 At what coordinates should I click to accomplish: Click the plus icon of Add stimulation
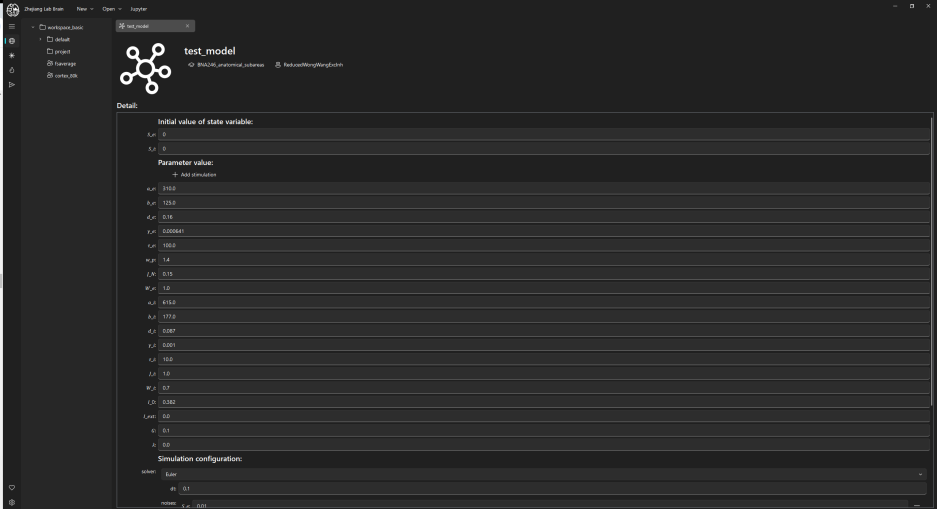(175, 174)
